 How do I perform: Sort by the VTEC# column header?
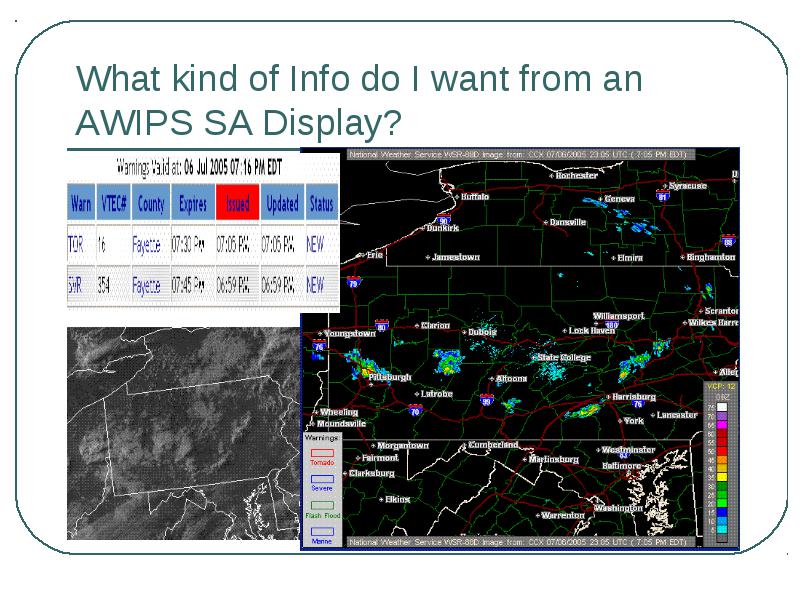113,203
